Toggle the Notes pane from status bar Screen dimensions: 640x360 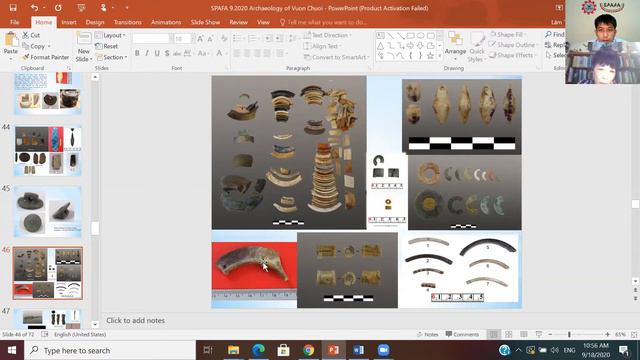pos(427,334)
